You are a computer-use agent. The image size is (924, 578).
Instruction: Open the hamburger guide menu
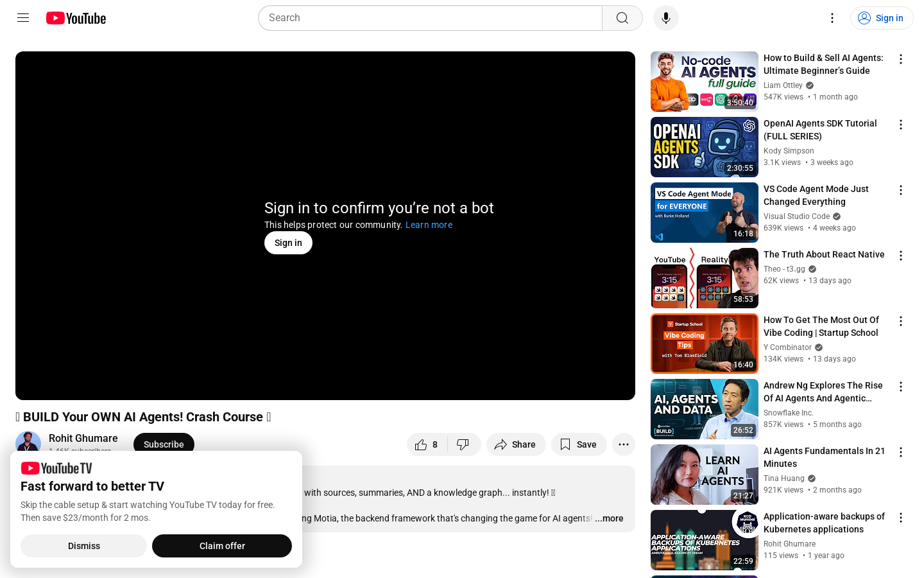[x=23, y=18]
